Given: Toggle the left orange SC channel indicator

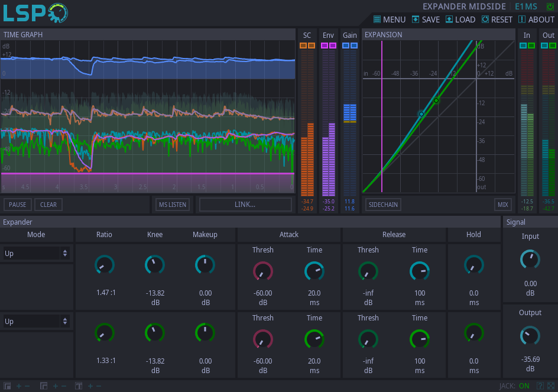Looking at the screenshot, I should [x=303, y=46].
